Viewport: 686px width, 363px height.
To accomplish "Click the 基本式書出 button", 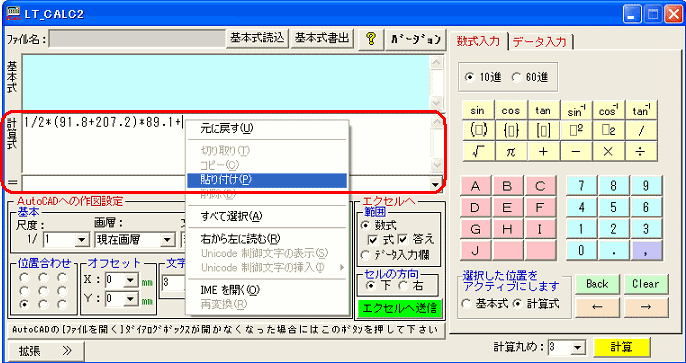I will click(x=322, y=38).
